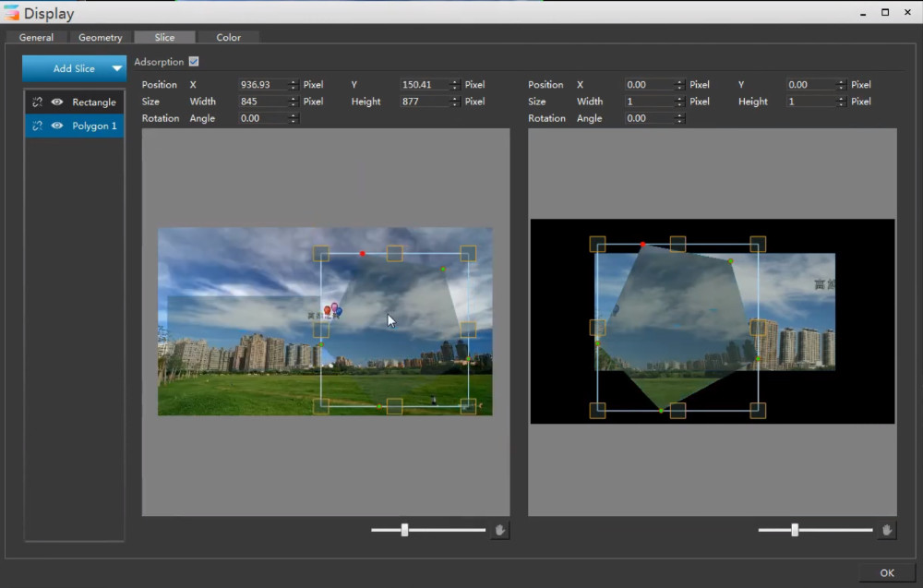Click the X position up stepper arrow

[292, 81]
